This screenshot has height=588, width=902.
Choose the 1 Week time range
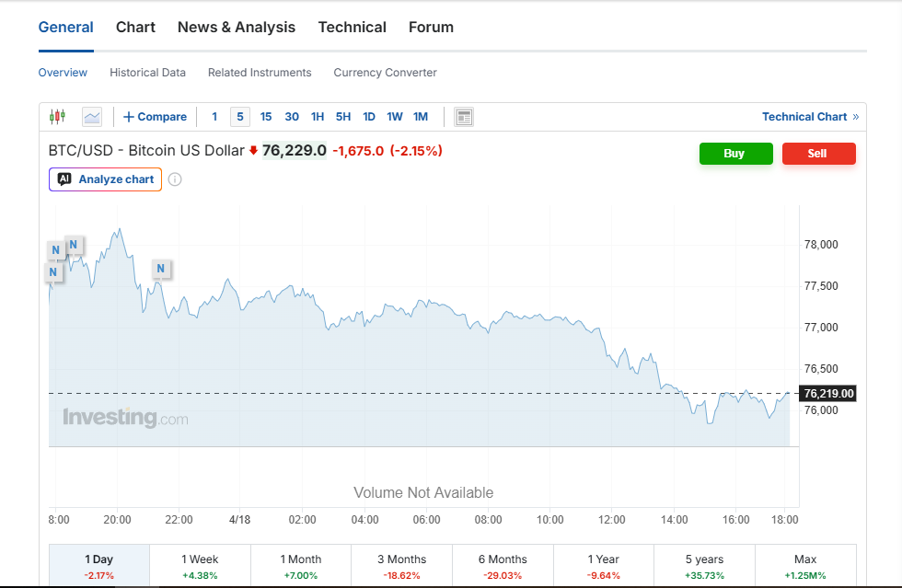click(200, 566)
